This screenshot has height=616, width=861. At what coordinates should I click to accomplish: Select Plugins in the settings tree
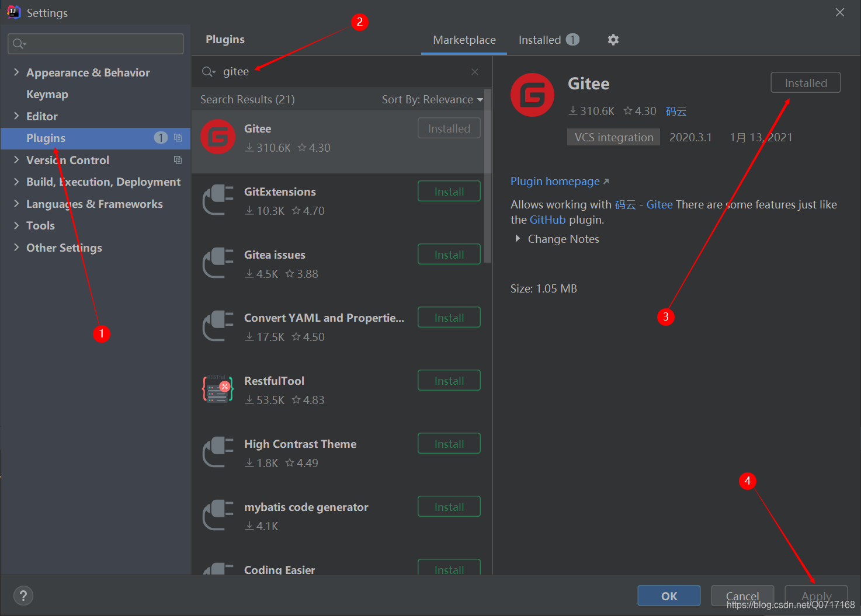(x=95, y=138)
